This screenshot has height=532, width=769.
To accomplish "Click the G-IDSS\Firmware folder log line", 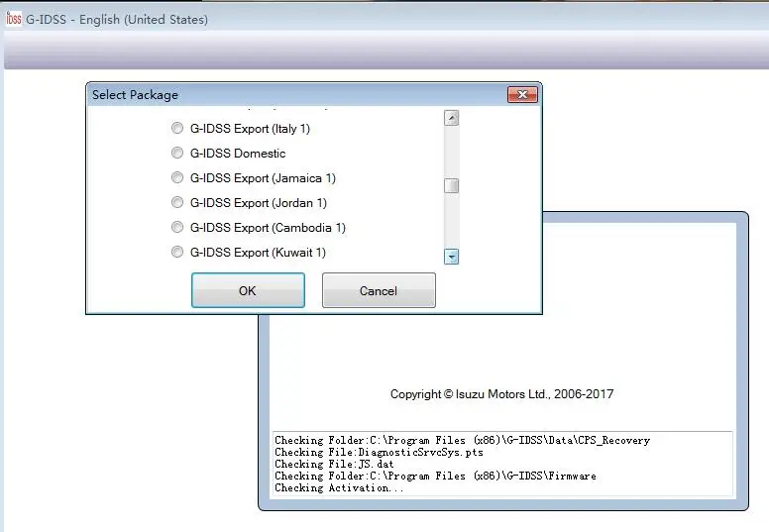I will point(435,476).
